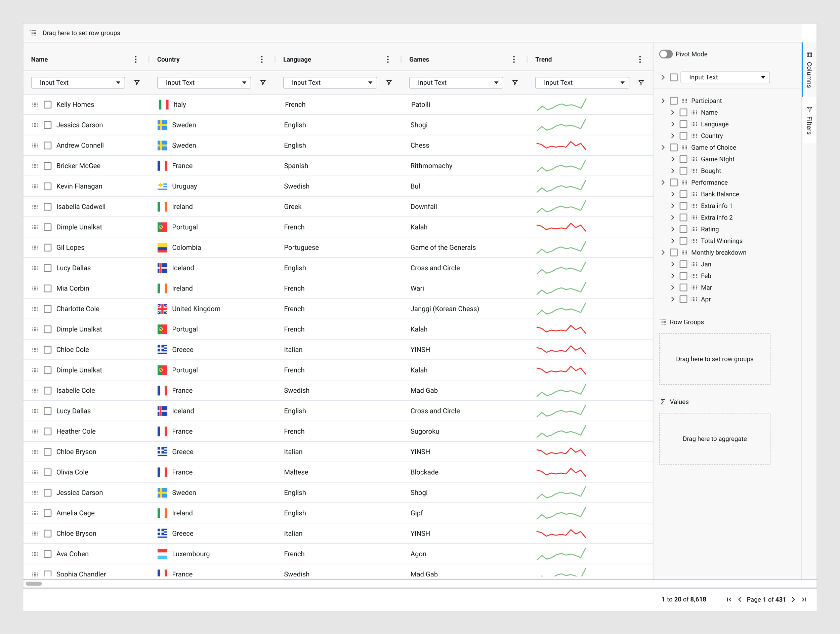This screenshot has height=634, width=840.
Task: Check the Bank Balance column checkbox
Action: click(x=683, y=194)
